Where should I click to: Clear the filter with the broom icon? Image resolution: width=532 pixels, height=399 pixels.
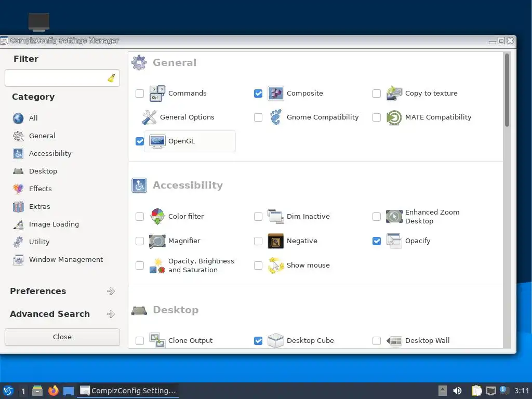111,78
